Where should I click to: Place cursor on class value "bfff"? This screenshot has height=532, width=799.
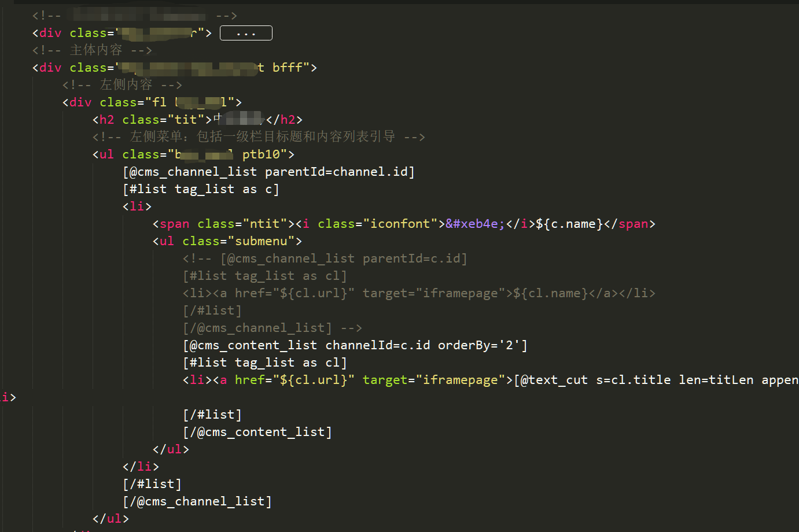(288, 68)
